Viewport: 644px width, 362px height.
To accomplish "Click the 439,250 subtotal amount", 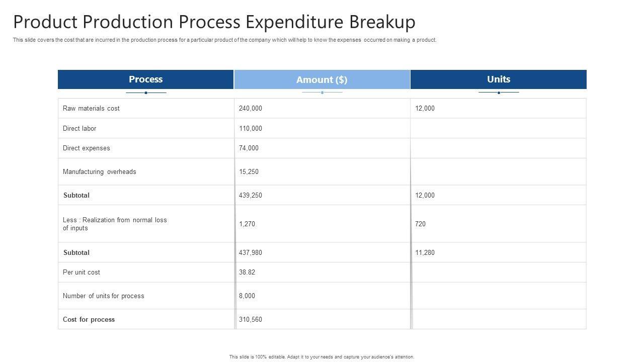I will click(251, 196).
